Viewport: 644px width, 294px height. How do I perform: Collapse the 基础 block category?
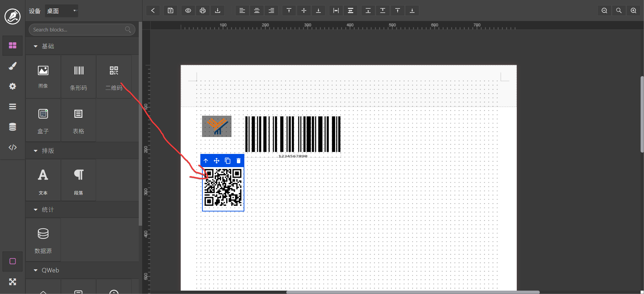tap(36, 46)
